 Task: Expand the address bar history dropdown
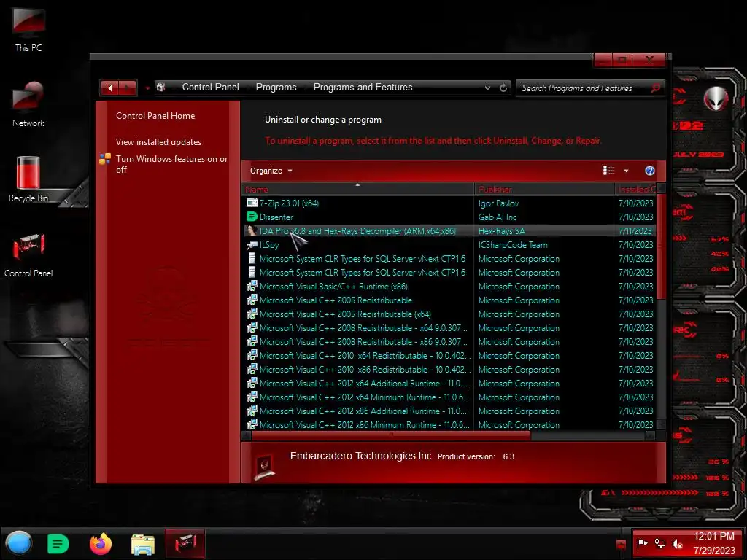pyautogui.click(x=487, y=87)
